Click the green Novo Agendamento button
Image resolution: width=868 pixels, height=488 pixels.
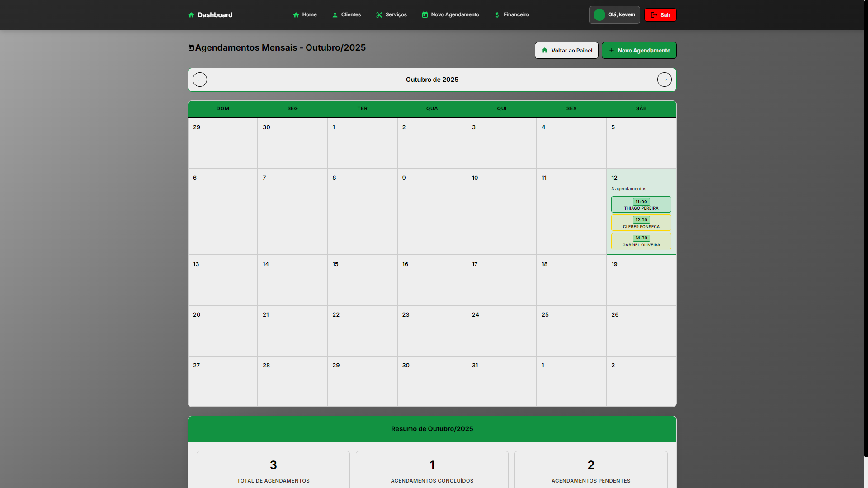639,51
